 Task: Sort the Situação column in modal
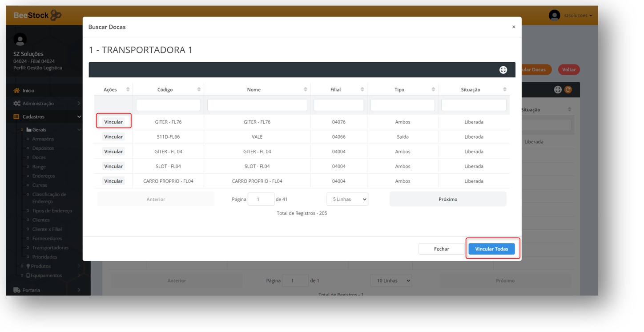coord(505,90)
